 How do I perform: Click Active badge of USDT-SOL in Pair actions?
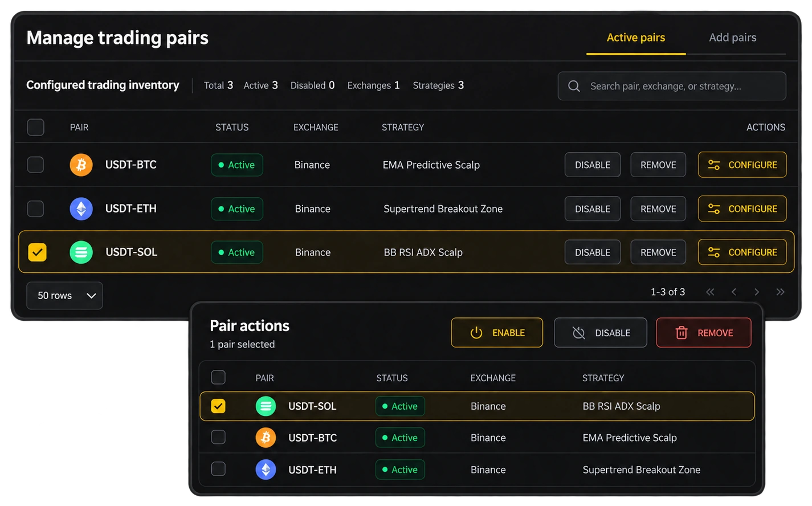[400, 406]
